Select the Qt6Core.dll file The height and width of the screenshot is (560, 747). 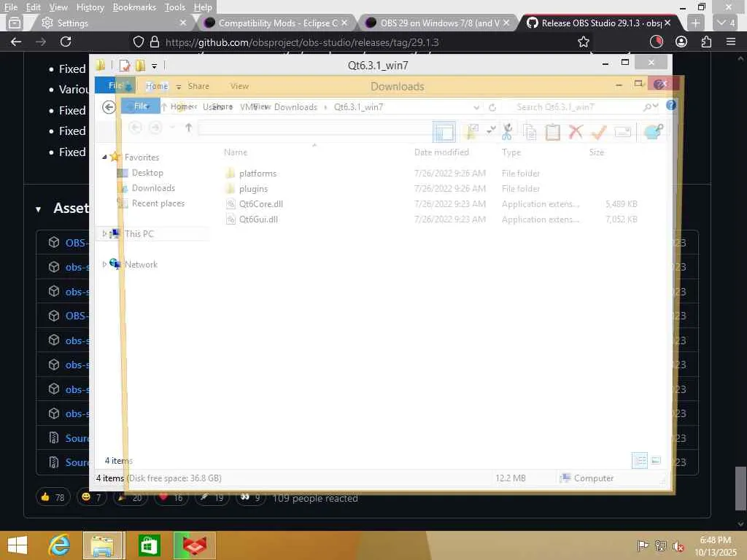coord(261,204)
